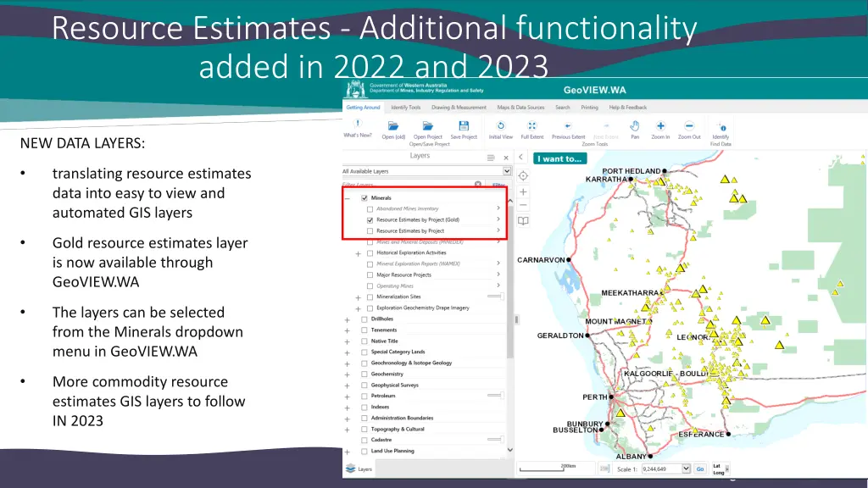Screen dimensions: 868x488
Task: Adjust Cadastre layer opacity slider
Action: (x=495, y=440)
